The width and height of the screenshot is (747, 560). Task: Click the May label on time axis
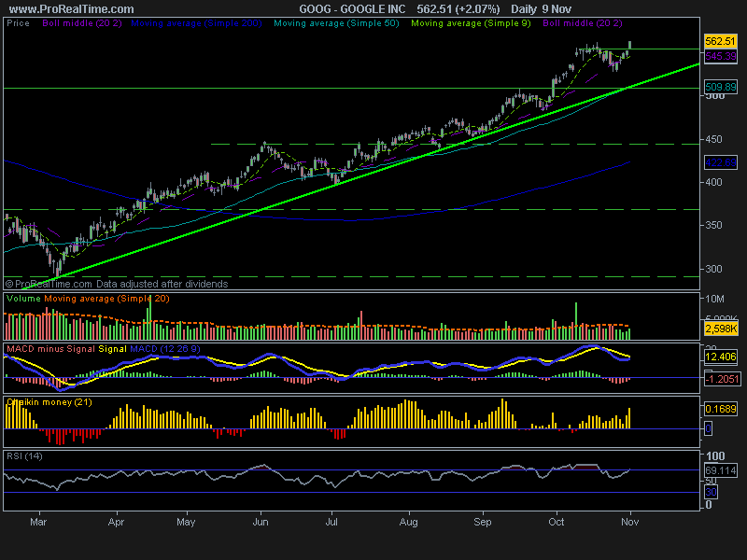point(186,522)
